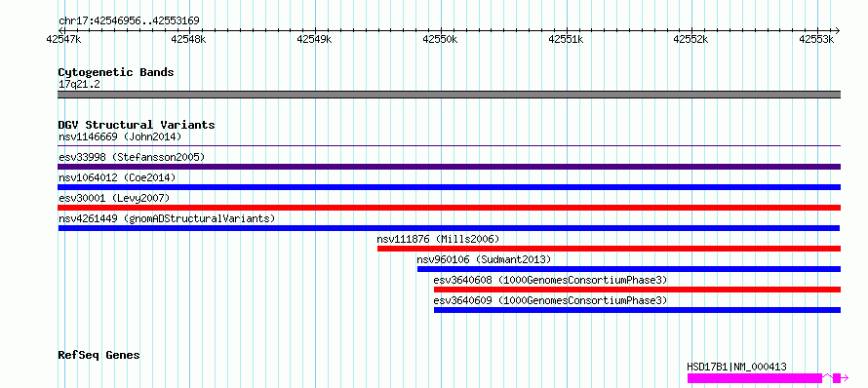This screenshot has height=388, width=868.
Task: Open the esv33998 (Stefansson2005) variant label
Action: pyautogui.click(x=132, y=157)
